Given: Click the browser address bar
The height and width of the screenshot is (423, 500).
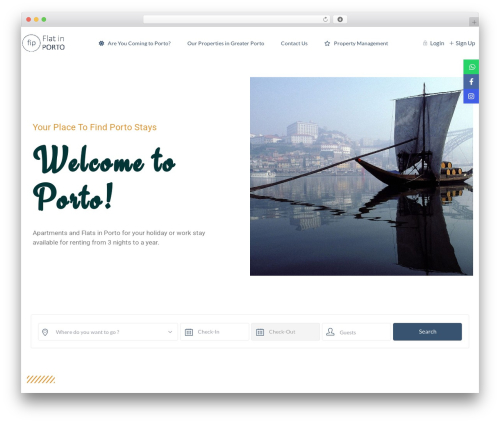Looking at the screenshot, I should tap(237, 19).
